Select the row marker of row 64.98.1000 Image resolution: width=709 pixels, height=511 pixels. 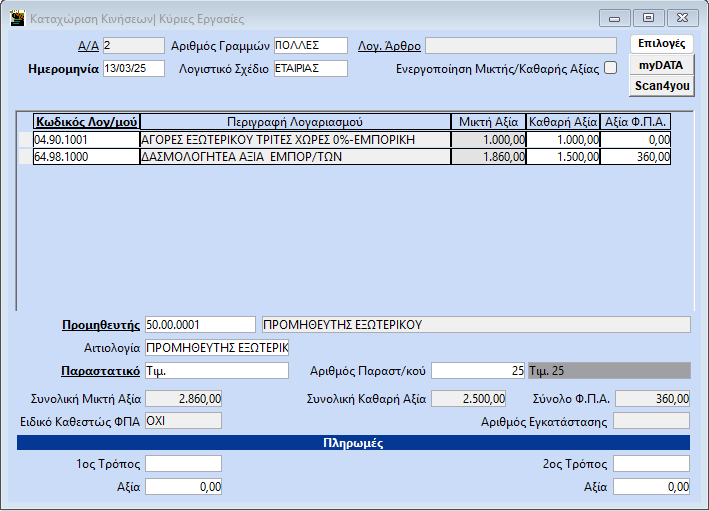point(26,157)
